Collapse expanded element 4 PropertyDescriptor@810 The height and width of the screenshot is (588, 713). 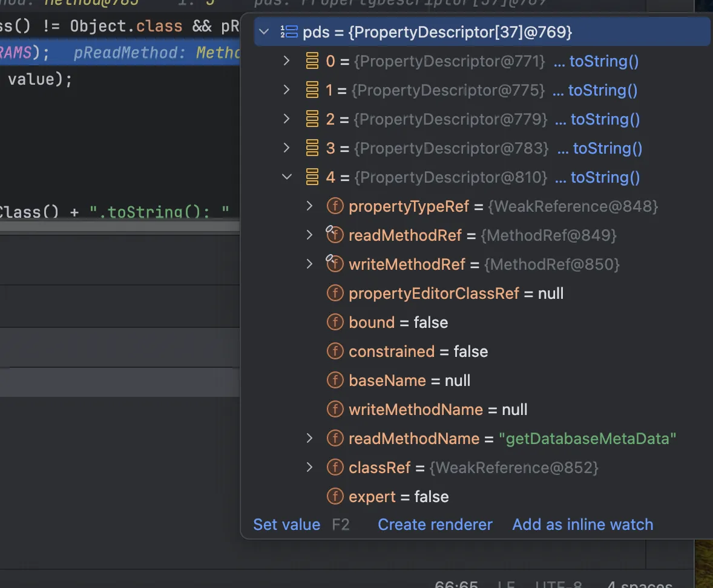(x=287, y=177)
